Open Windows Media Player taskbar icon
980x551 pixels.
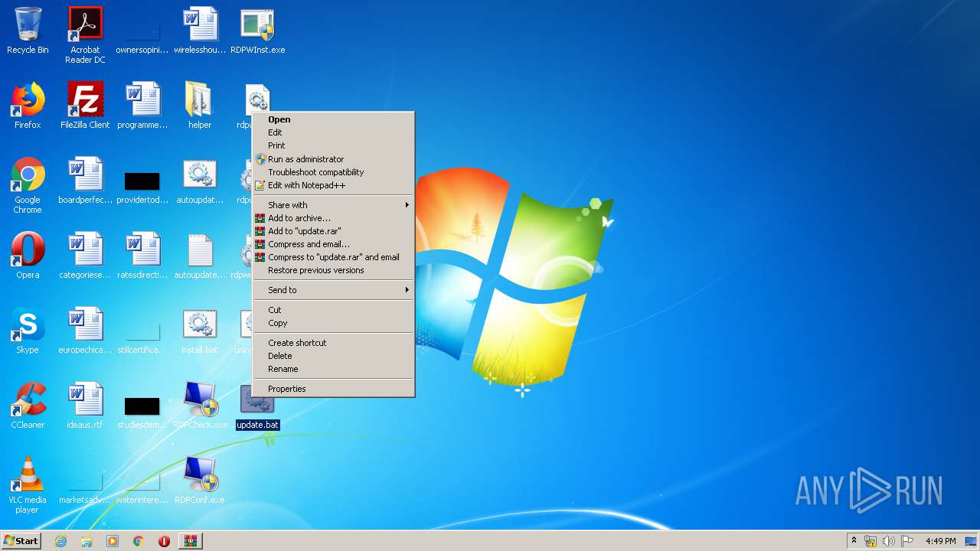[113, 541]
